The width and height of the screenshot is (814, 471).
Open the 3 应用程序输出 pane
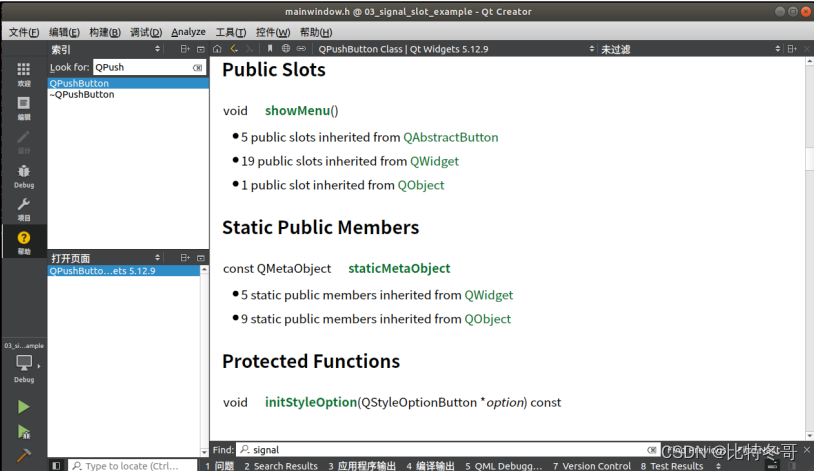point(362,466)
